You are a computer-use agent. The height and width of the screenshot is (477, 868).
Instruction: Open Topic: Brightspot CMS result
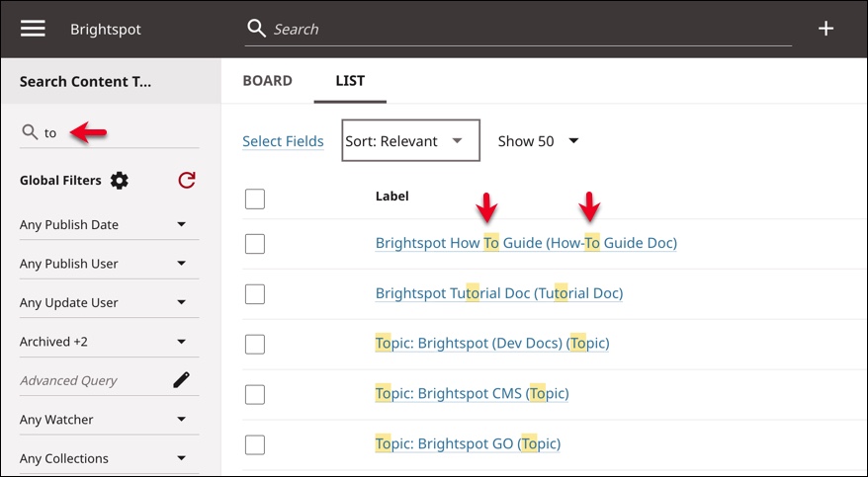click(472, 393)
